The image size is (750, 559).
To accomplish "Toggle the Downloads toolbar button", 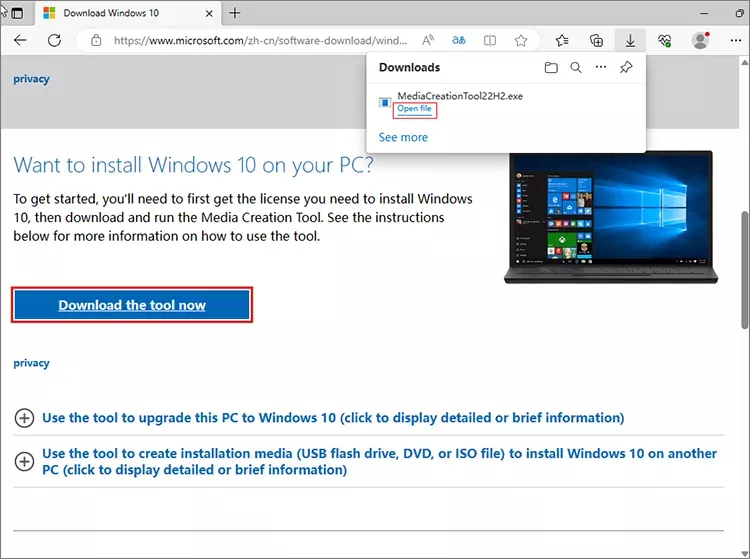I will click(630, 40).
